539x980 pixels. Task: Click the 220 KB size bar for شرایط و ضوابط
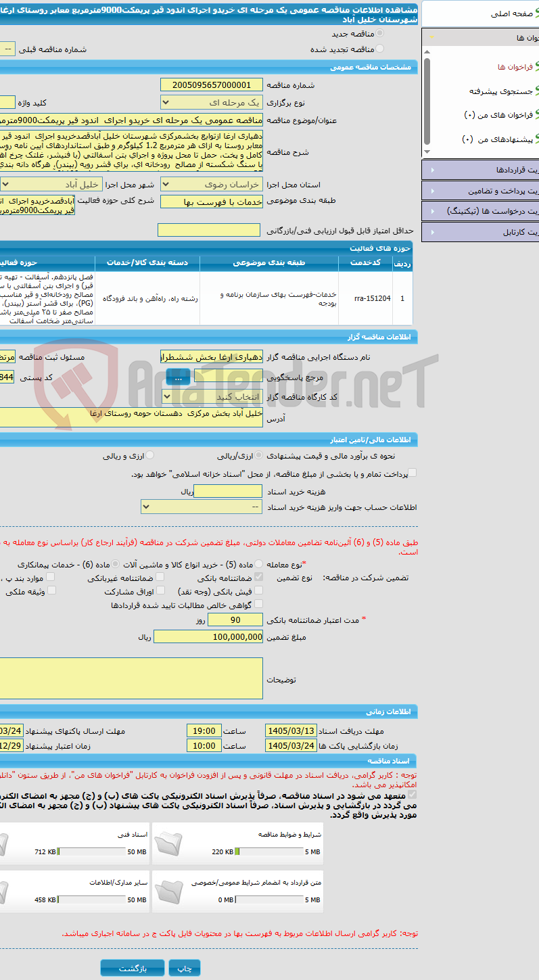(271, 851)
